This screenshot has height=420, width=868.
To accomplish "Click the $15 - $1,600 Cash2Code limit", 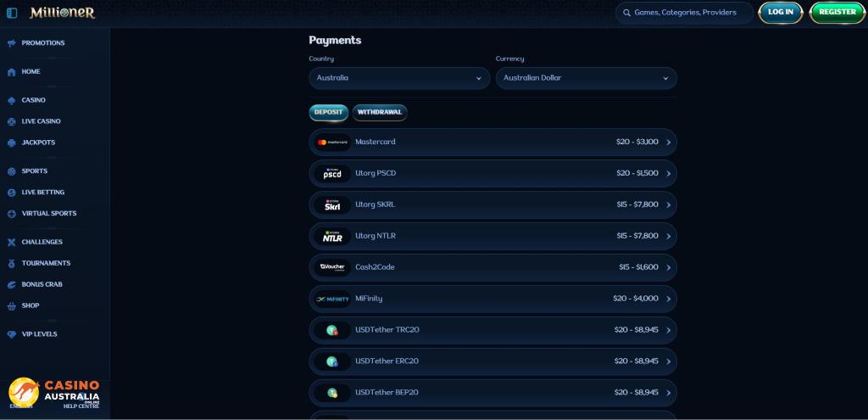I will 638,267.
